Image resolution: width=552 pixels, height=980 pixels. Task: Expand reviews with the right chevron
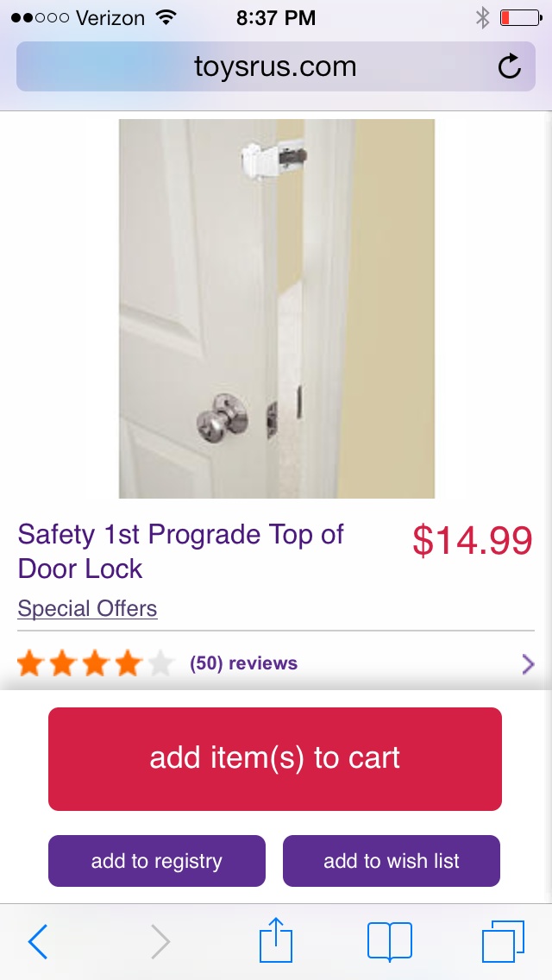528,663
